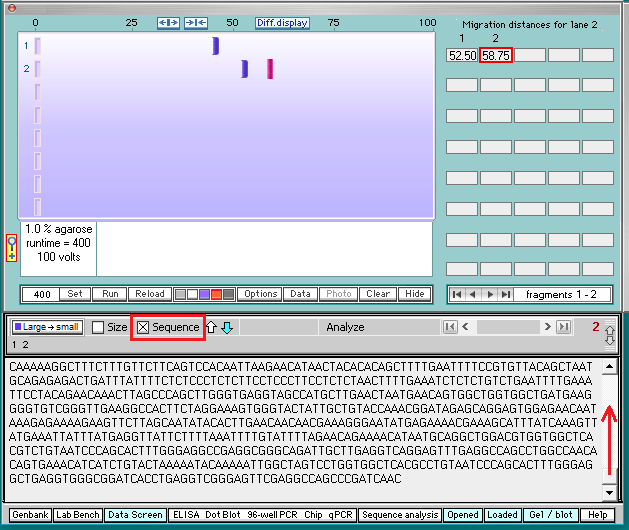Enable the Size checkbox
The height and width of the screenshot is (530, 629).
point(98,327)
